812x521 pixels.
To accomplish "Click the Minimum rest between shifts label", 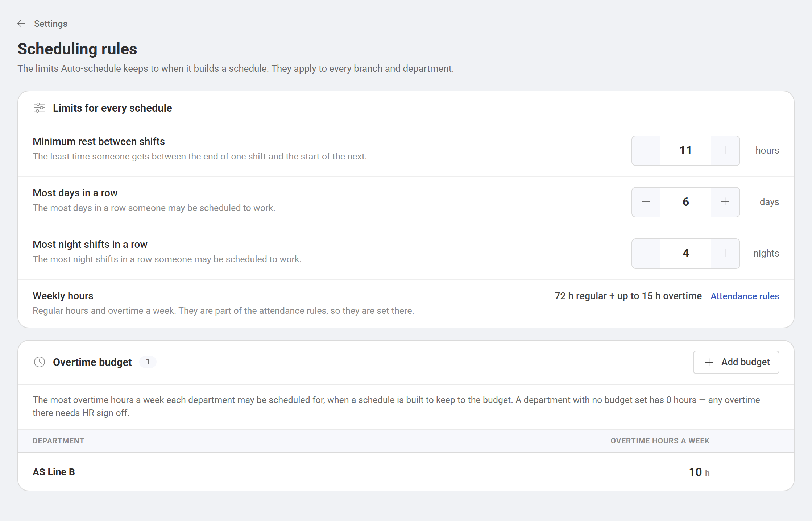I will 99,141.
